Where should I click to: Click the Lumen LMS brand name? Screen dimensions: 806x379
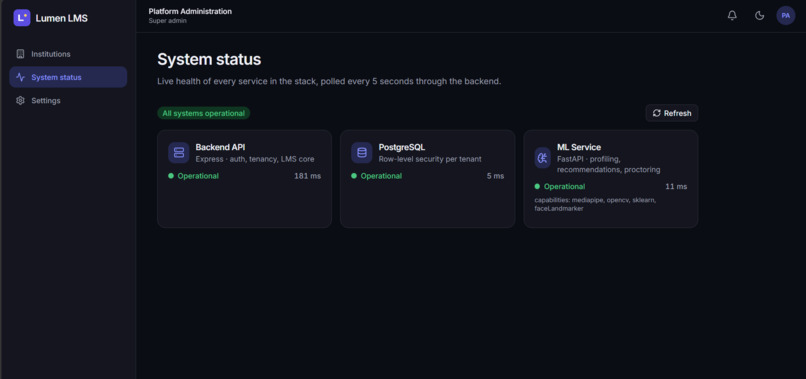(x=62, y=18)
